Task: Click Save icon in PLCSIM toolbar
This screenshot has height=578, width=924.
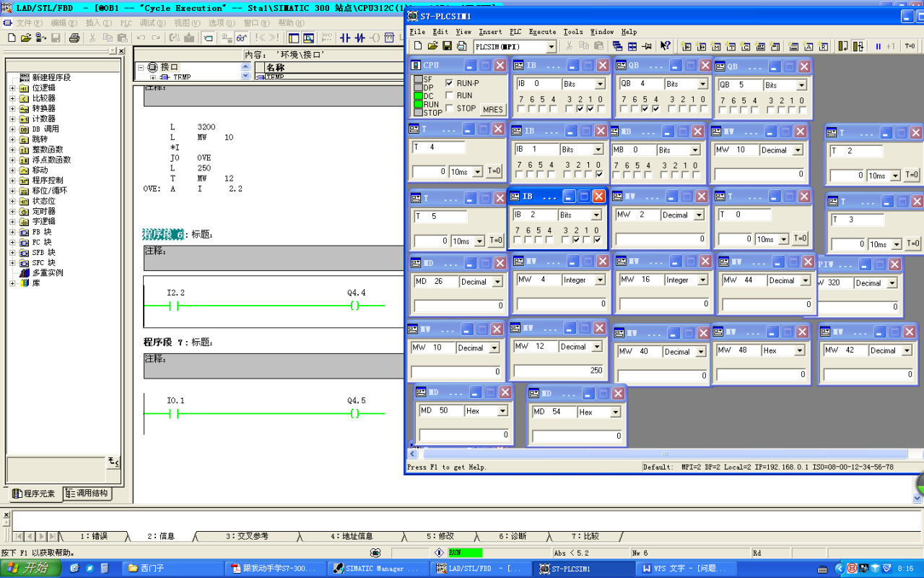Action: coord(447,46)
